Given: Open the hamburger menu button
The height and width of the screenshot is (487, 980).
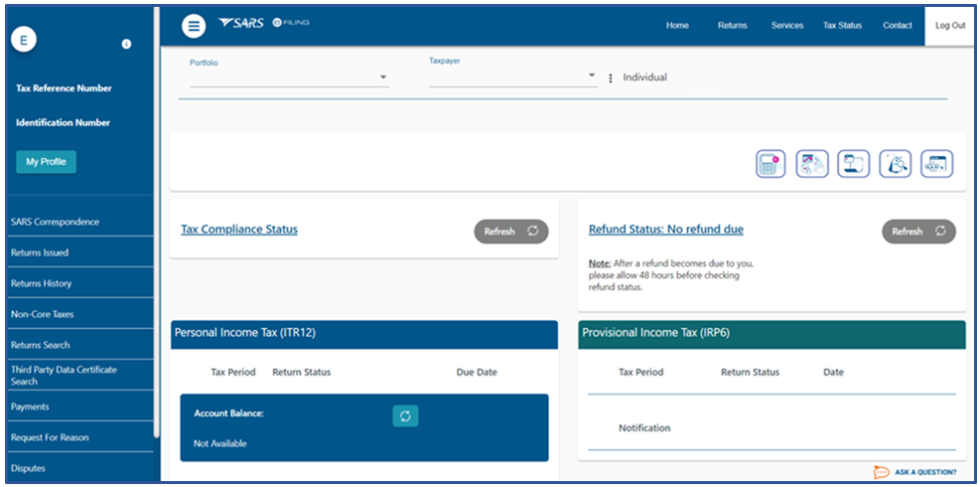Looking at the screenshot, I should [x=194, y=26].
